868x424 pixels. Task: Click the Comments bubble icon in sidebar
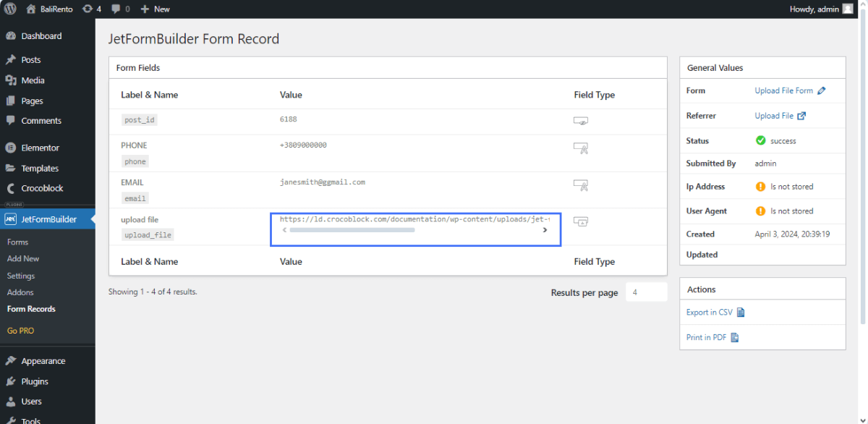11,121
